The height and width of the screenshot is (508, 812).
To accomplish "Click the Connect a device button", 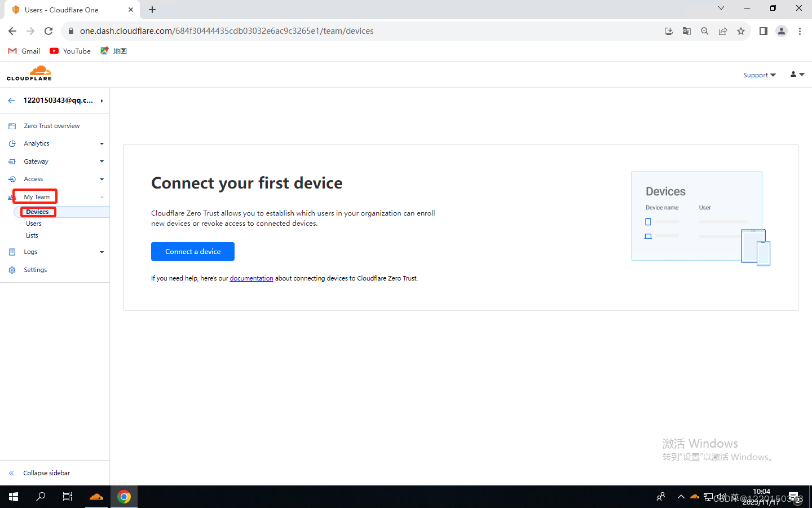I will click(x=193, y=252).
